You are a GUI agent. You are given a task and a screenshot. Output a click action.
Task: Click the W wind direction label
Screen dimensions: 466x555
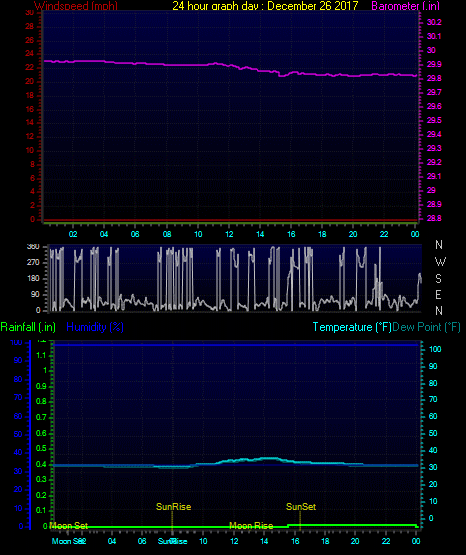coord(440,262)
